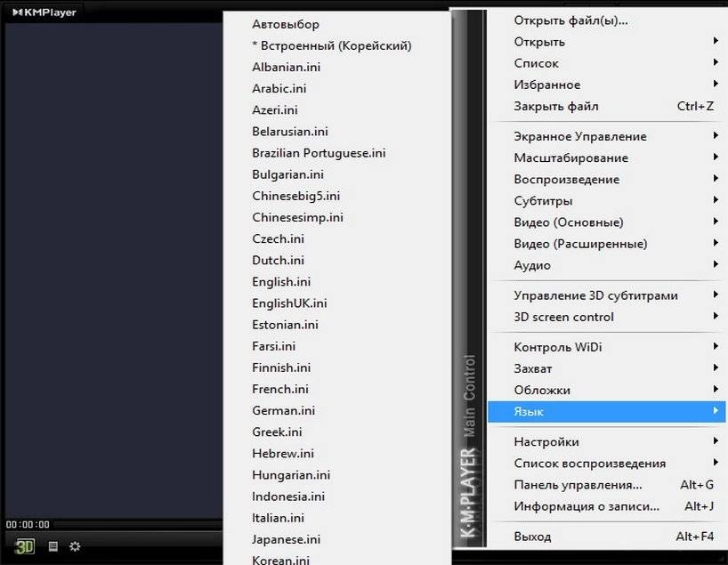
Task: Expand the Список submenu
Action: (606, 63)
